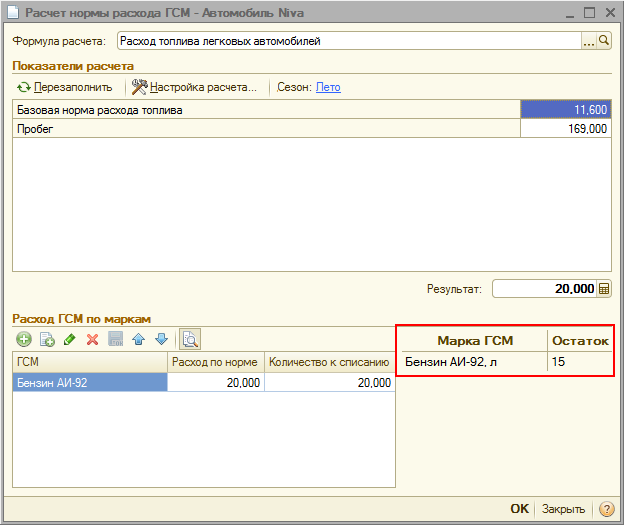The width and height of the screenshot is (624, 525).
Task: Click the help question mark icon
Action: (x=605, y=509)
